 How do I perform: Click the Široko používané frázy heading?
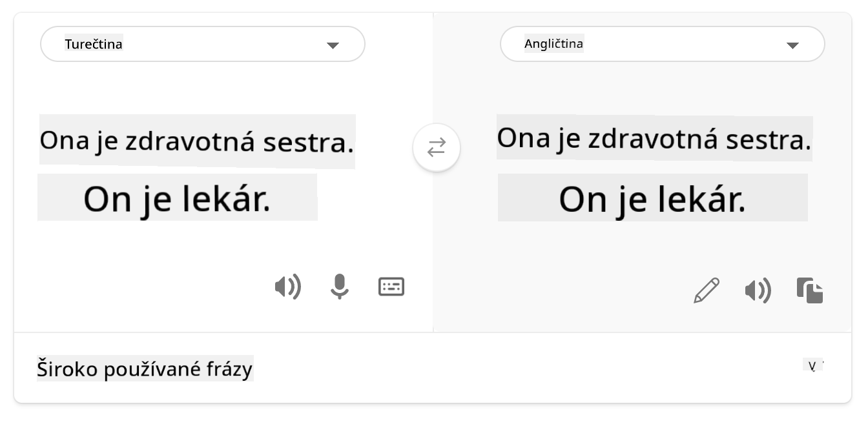pos(145,369)
